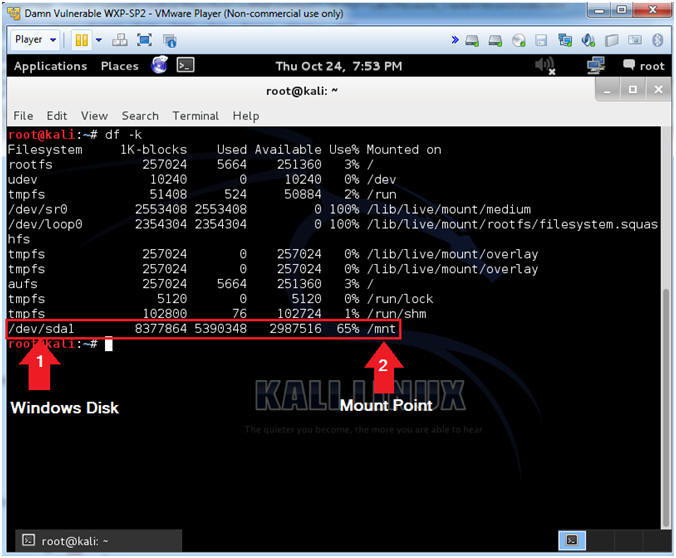Launch the Iceweasel browser icon
676x558 pixels.
click(x=159, y=65)
